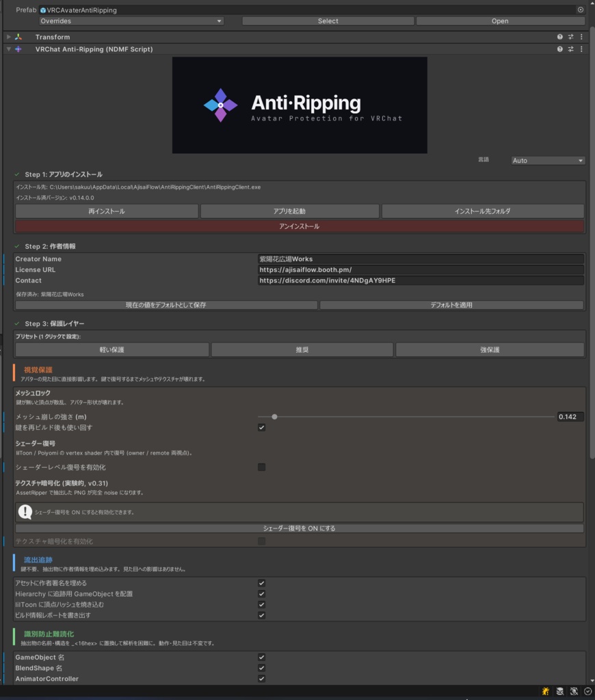
Task: Click the テクスチャ暗号化 (実験的, v0.31) heading
Action: coord(62,483)
